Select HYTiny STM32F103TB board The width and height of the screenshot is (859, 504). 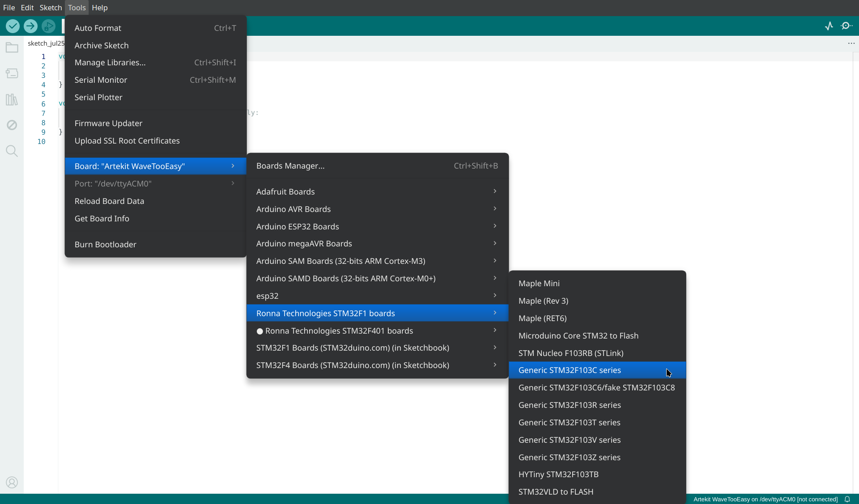pos(597,474)
